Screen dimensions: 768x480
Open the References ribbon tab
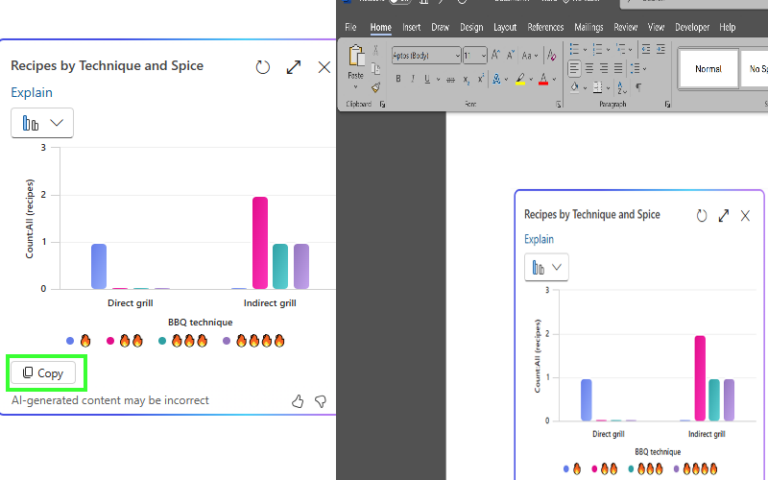545,28
